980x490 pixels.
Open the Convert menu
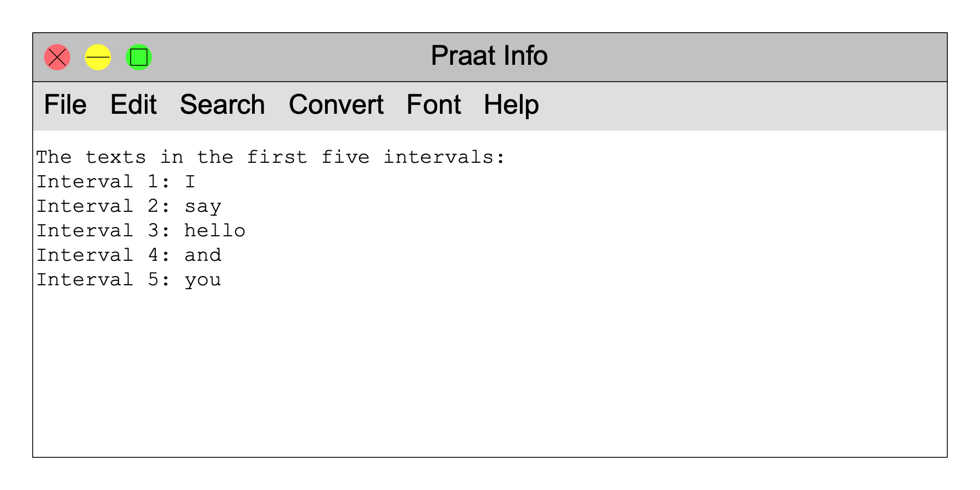pyautogui.click(x=336, y=105)
